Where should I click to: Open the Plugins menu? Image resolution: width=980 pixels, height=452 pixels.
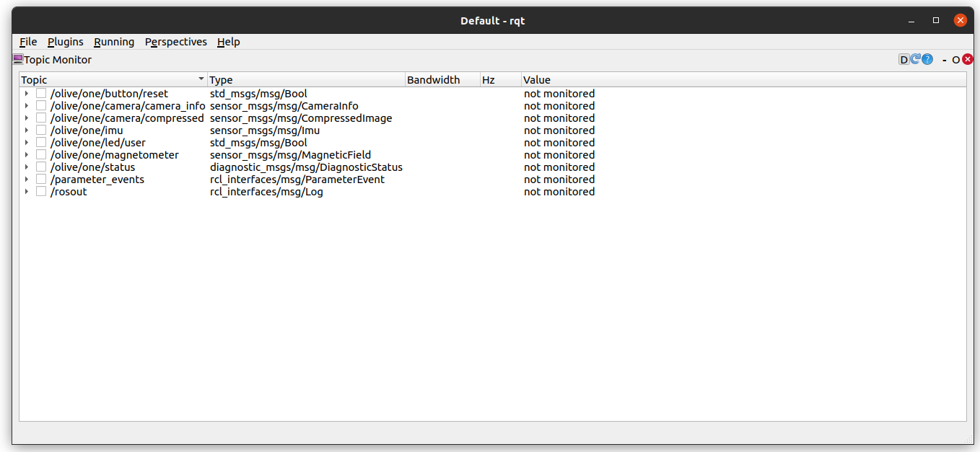coord(66,42)
